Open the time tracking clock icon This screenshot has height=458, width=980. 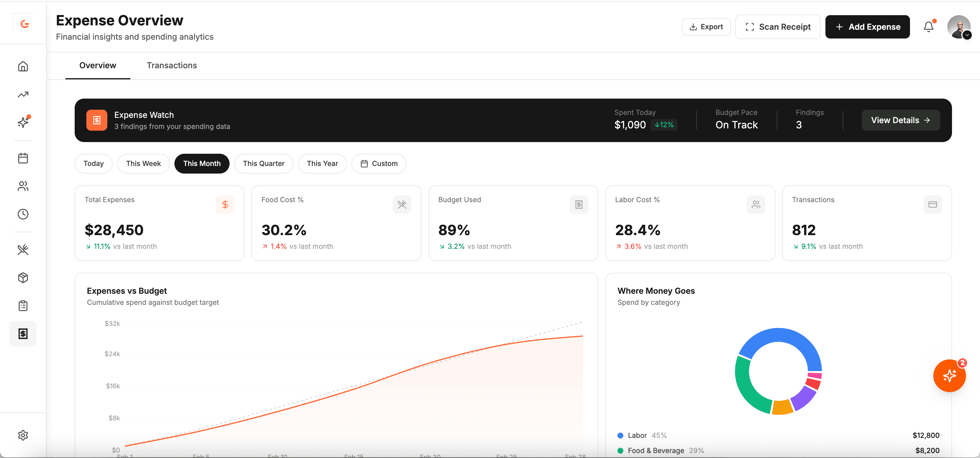pos(23,214)
